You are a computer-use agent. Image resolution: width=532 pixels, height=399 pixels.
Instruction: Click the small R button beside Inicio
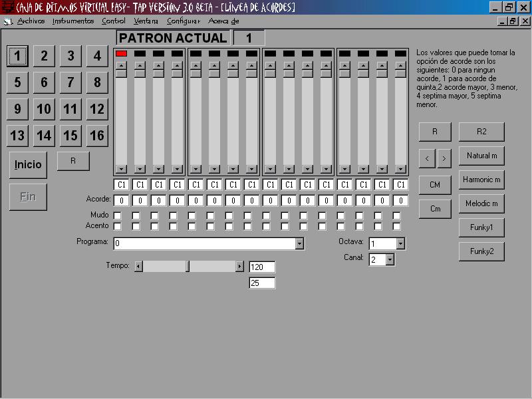(73, 161)
